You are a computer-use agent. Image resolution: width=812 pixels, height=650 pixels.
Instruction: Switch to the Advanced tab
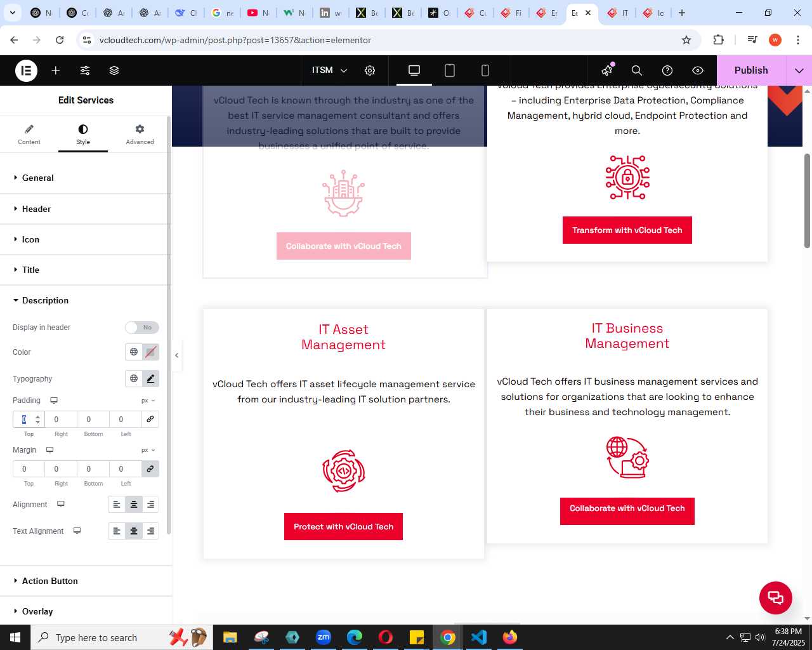pyautogui.click(x=140, y=135)
